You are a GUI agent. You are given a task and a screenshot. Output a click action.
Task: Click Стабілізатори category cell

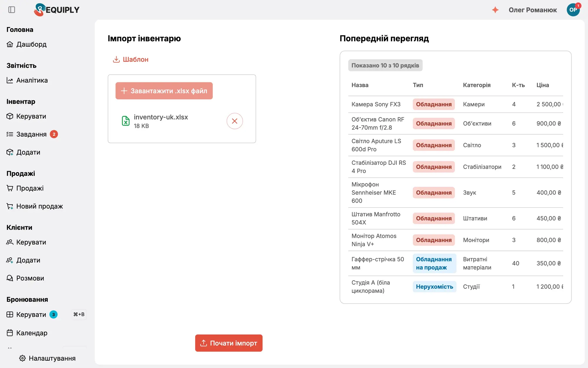click(482, 167)
